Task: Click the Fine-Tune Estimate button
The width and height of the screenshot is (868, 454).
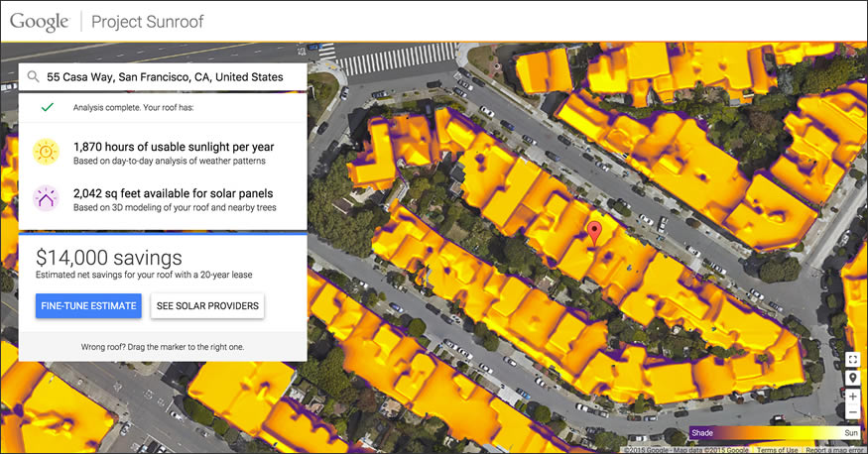Action: (x=88, y=305)
